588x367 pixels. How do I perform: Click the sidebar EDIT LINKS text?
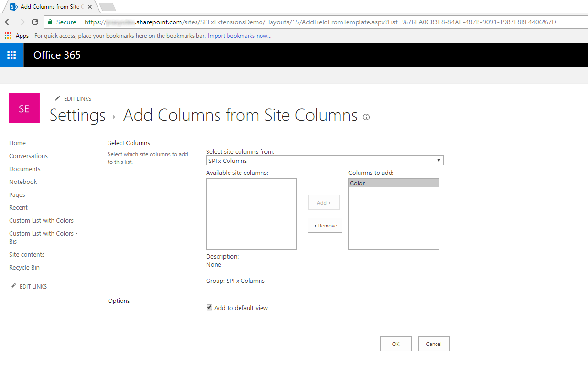(x=33, y=286)
